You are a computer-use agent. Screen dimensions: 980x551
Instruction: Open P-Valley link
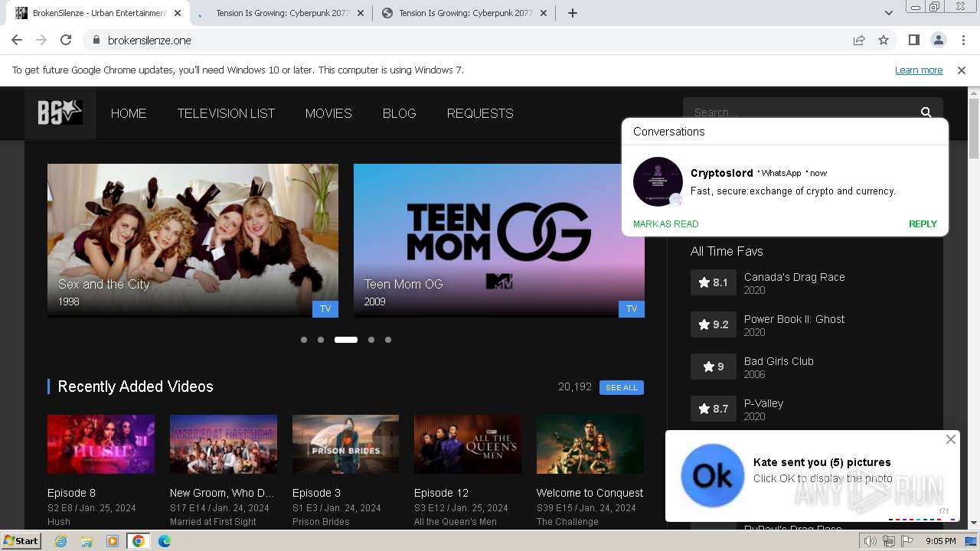763,403
